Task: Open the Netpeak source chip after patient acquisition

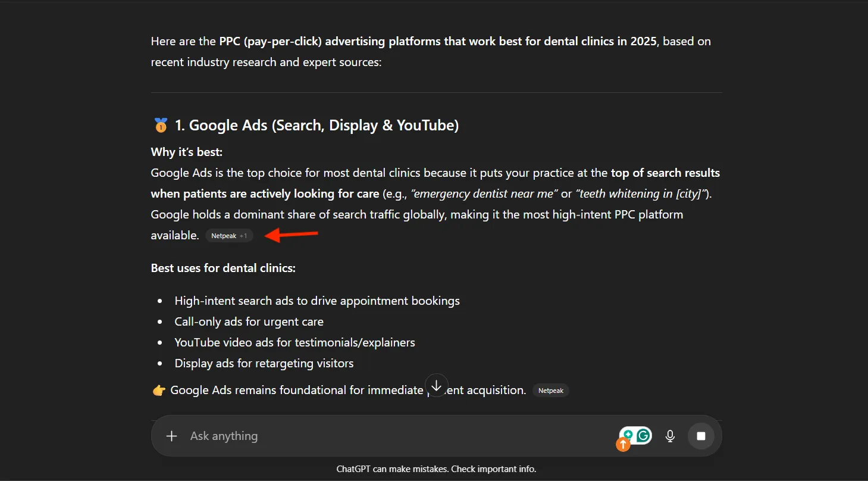Action: coord(550,391)
